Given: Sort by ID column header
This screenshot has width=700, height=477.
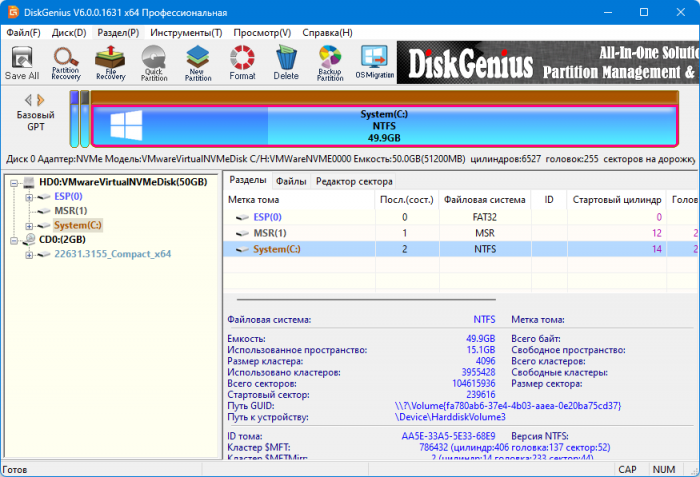Looking at the screenshot, I should click(x=549, y=200).
